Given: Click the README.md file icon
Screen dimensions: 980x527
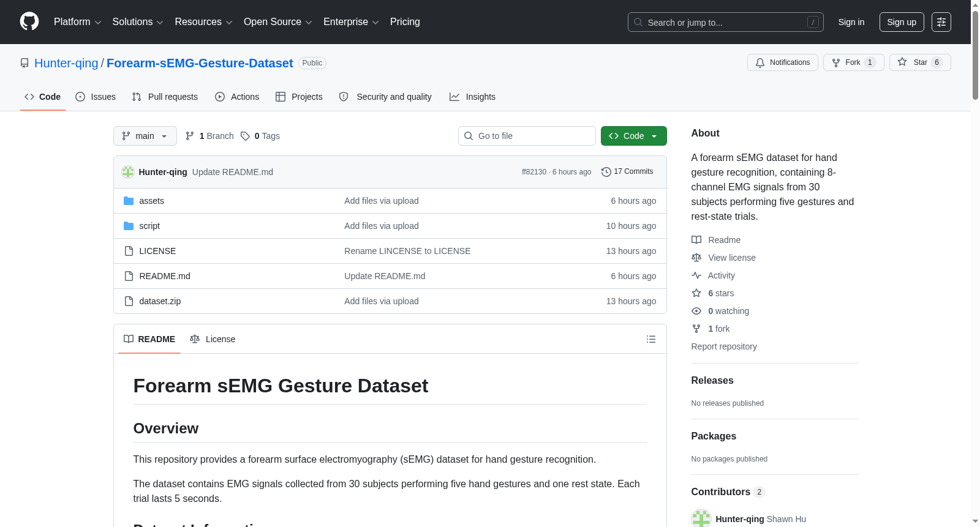Looking at the screenshot, I should 129,276.
